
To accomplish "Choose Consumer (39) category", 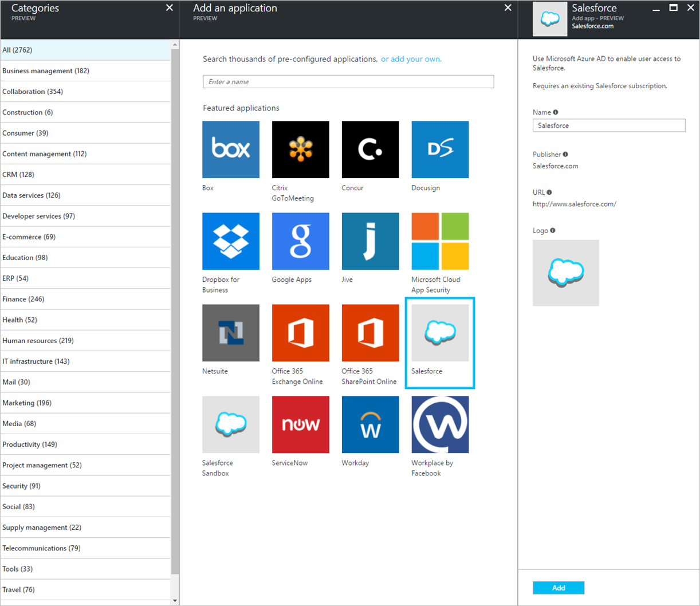I will [85, 133].
